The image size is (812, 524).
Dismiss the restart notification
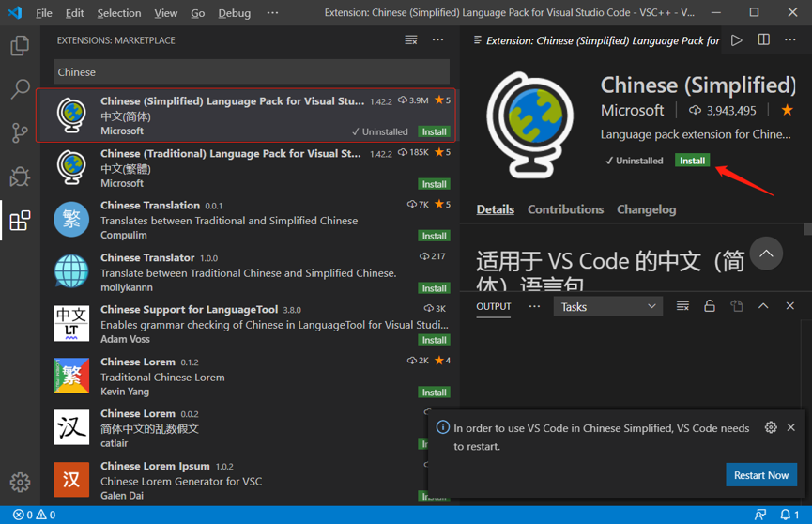[x=790, y=427]
